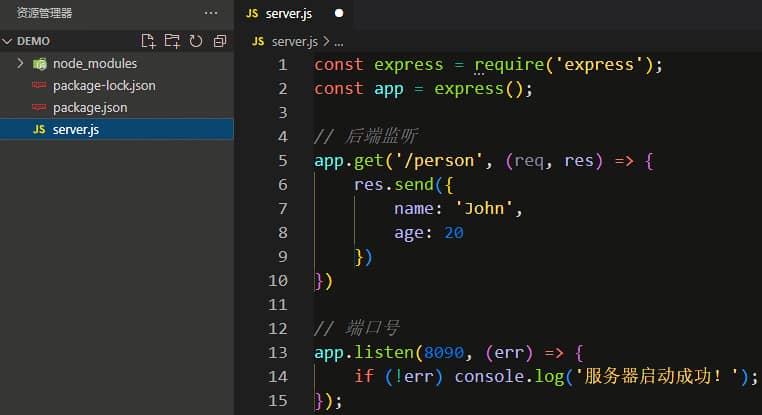Click 'app.listen' on line 13
The height and width of the screenshot is (415, 762).
pos(364,352)
